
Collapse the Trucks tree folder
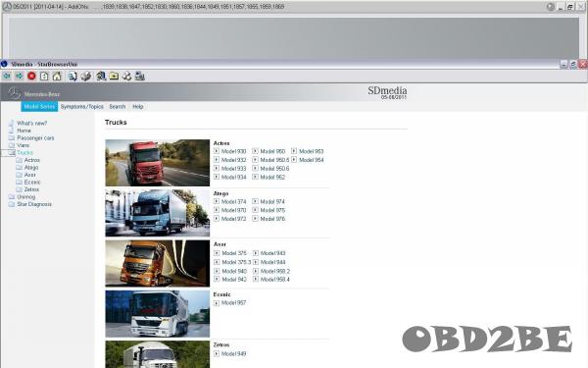click(12, 153)
